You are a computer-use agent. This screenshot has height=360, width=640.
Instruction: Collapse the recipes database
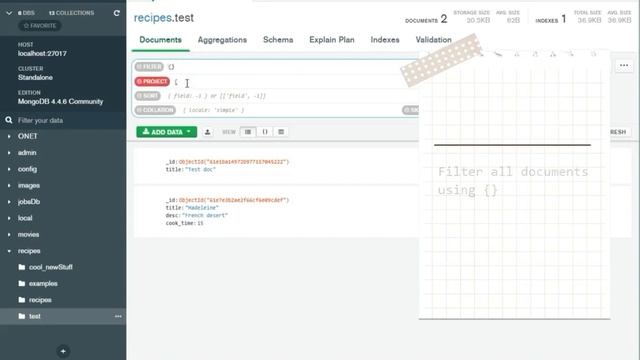click(9, 251)
